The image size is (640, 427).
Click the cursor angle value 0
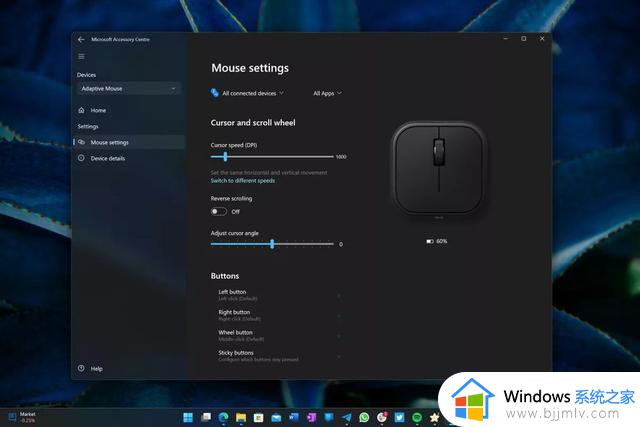(x=341, y=244)
